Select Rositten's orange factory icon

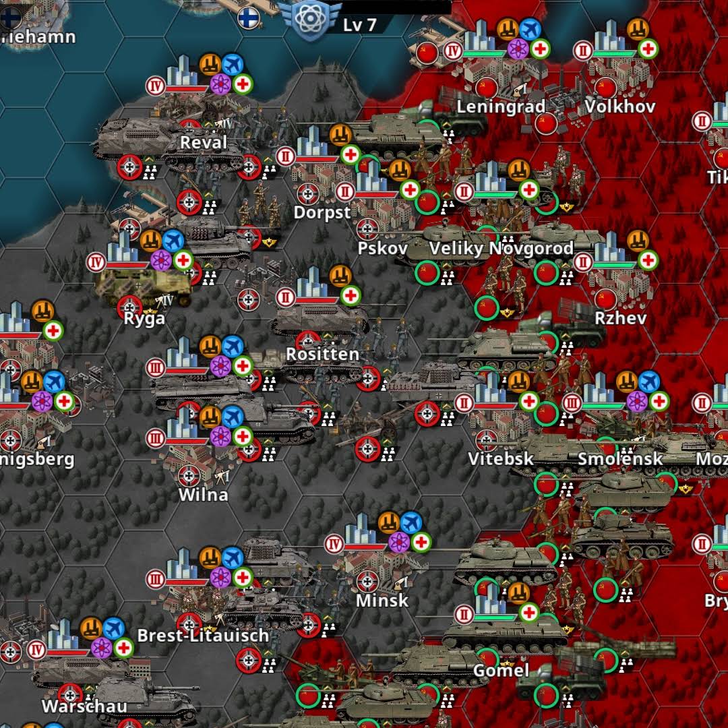click(340, 276)
